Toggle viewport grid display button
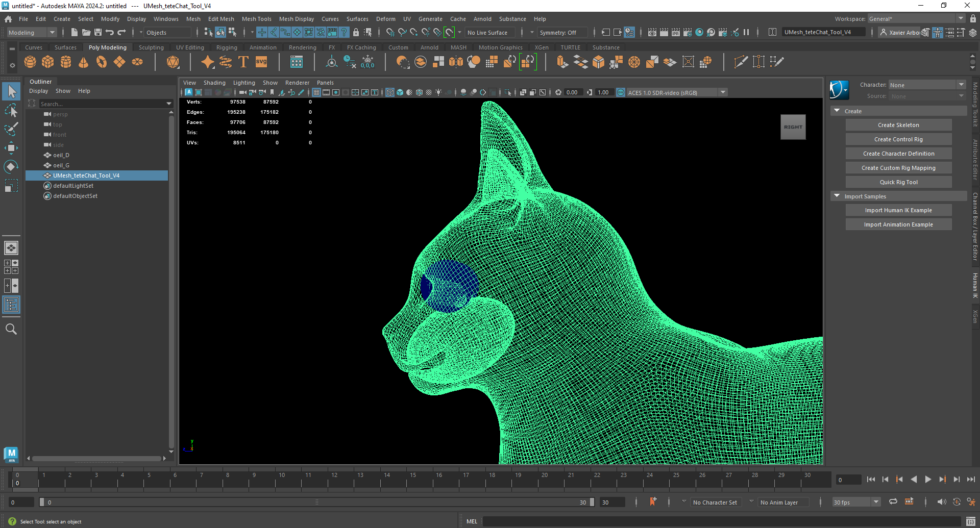The width and height of the screenshot is (980, 528). pos(316,92)
